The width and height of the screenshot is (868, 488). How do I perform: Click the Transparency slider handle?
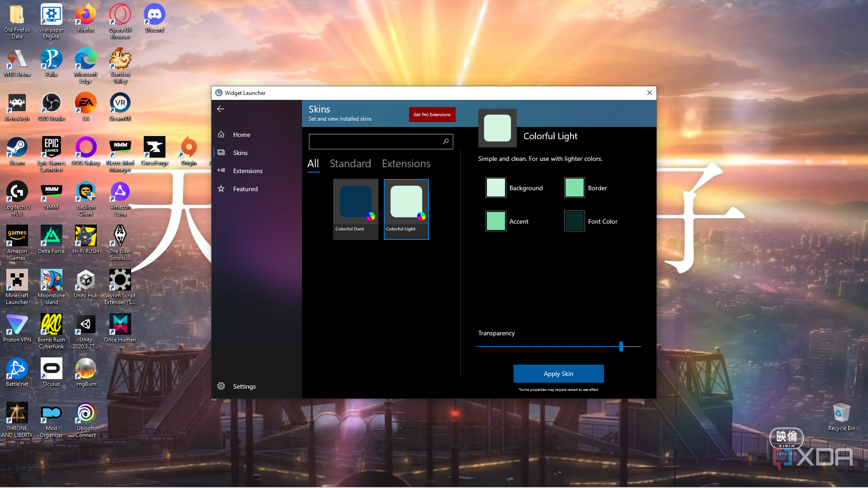point(621,347)
